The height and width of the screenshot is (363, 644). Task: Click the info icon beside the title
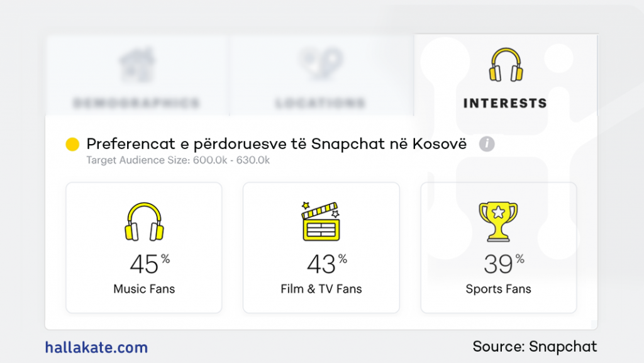point(487,144)
